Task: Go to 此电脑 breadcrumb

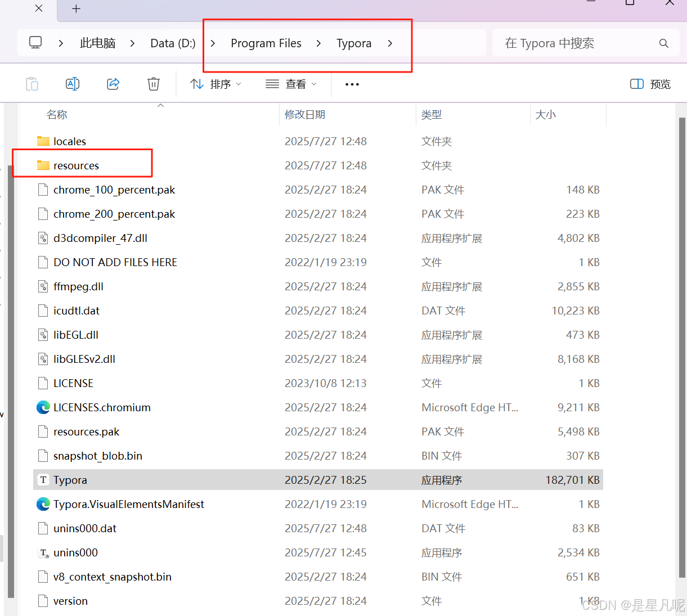Action: coord(98,43)
